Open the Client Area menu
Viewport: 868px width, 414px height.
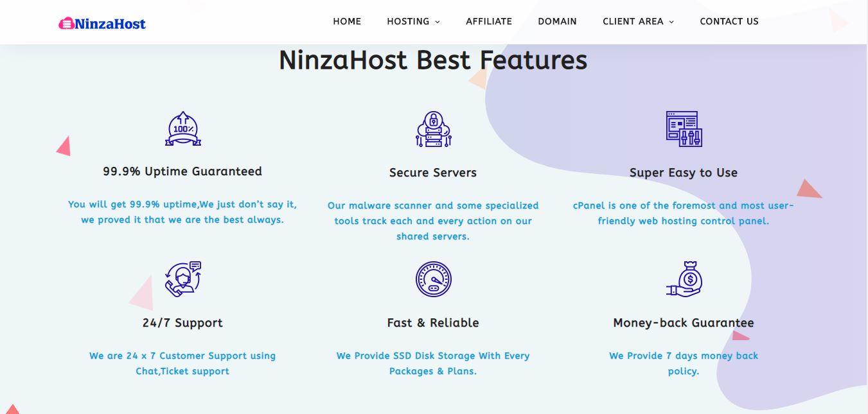638,21
